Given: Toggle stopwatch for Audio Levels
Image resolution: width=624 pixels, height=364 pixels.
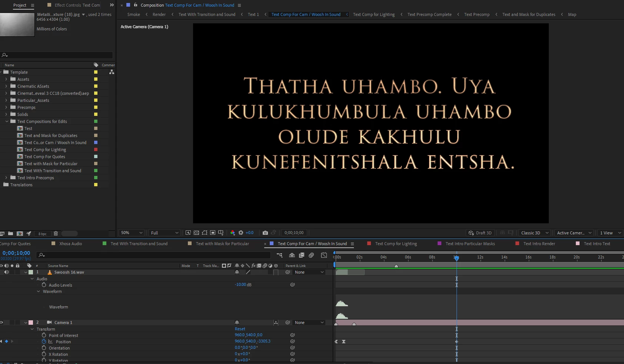Looking at the screenshot, I should tap(44, 285).
